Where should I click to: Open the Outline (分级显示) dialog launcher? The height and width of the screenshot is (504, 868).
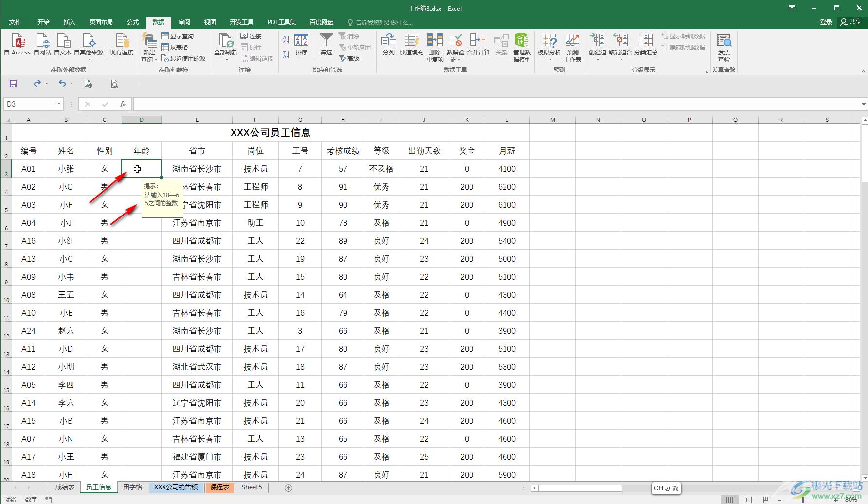click(x=706, y=71)
